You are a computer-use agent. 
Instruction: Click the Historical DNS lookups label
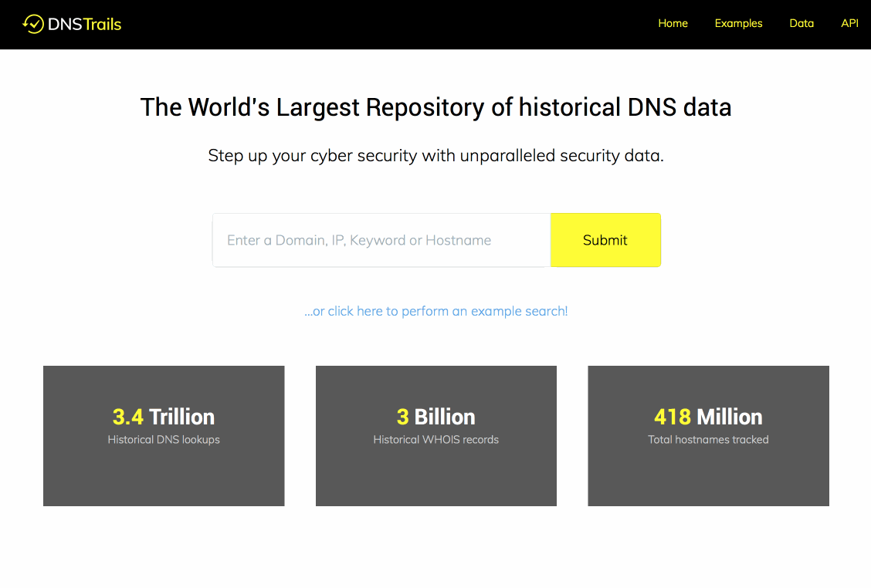tap(164, 439)
